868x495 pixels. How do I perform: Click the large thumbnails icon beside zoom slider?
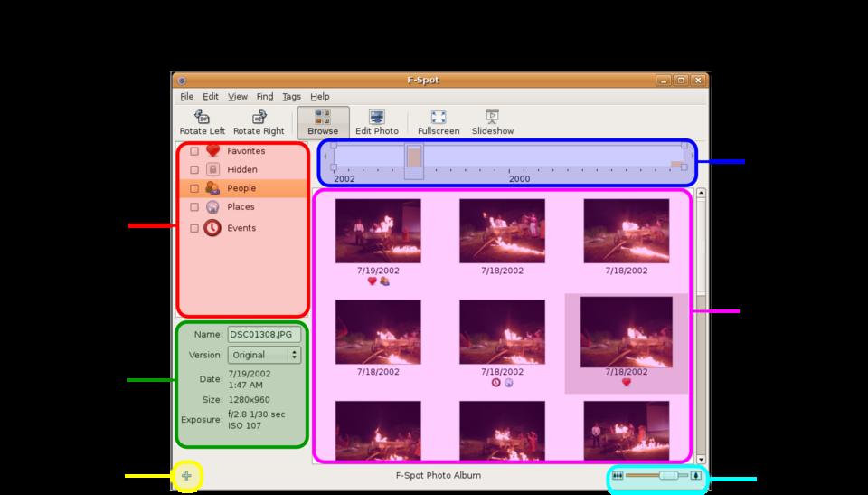click(x=696, y=475)
